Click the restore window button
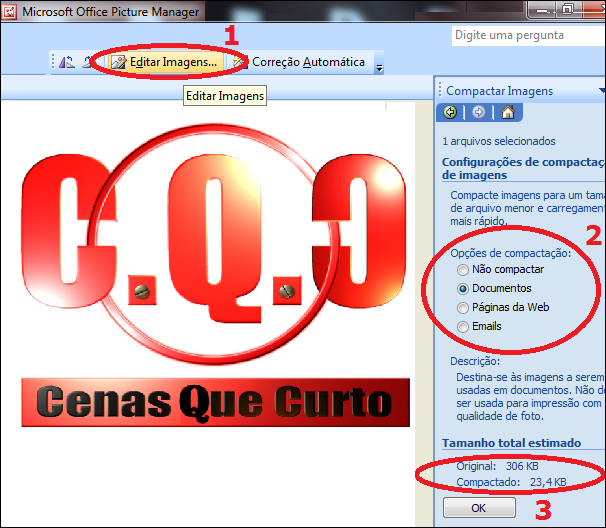 point(567,9)
